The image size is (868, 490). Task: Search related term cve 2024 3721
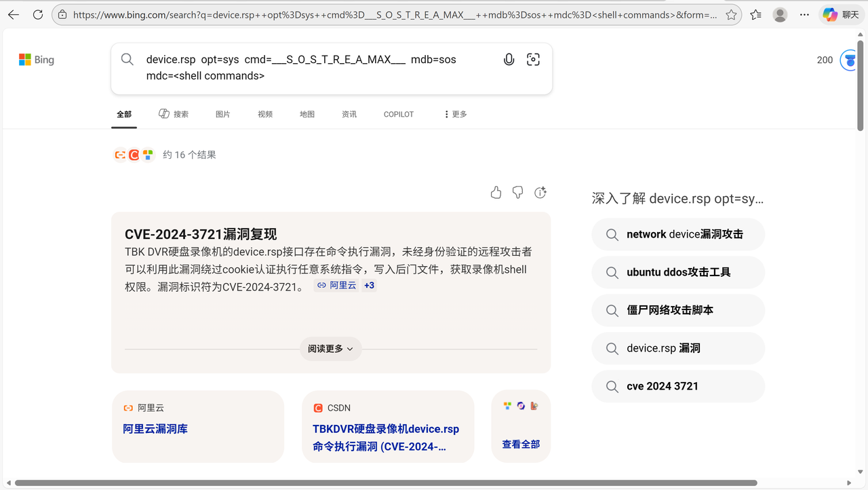(678, 387)
